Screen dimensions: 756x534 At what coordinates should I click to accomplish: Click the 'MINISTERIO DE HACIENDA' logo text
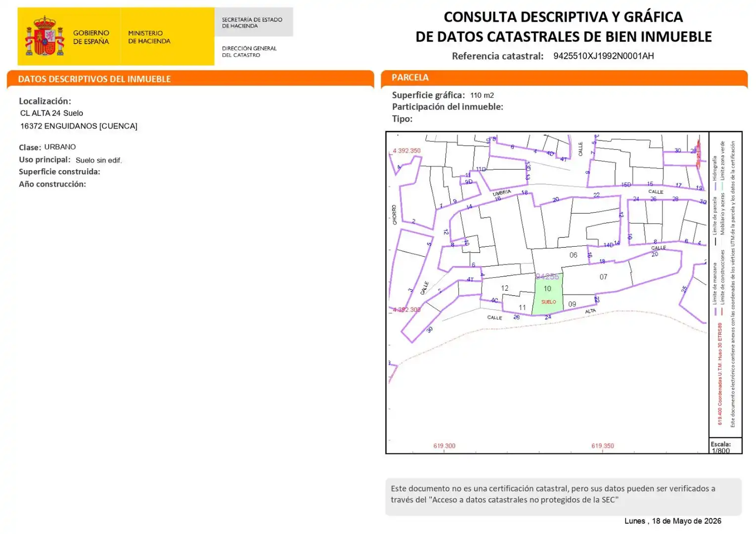tap(149, 37)
